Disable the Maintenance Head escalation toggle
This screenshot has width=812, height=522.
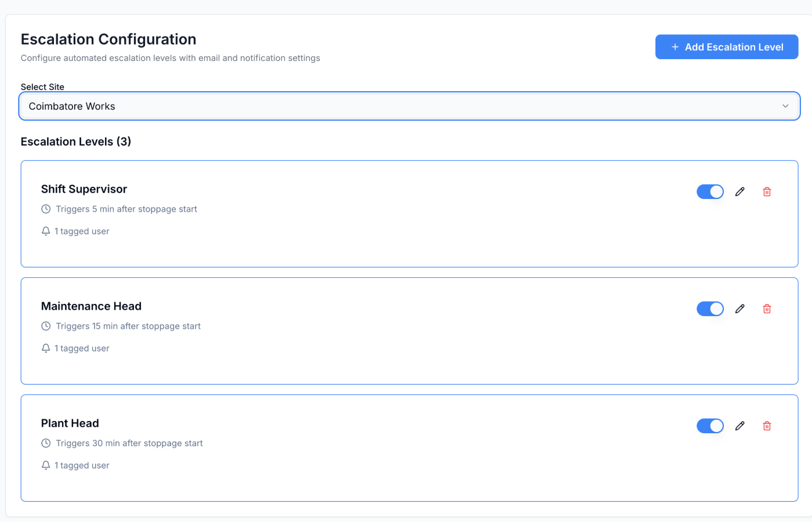[710, 309]
